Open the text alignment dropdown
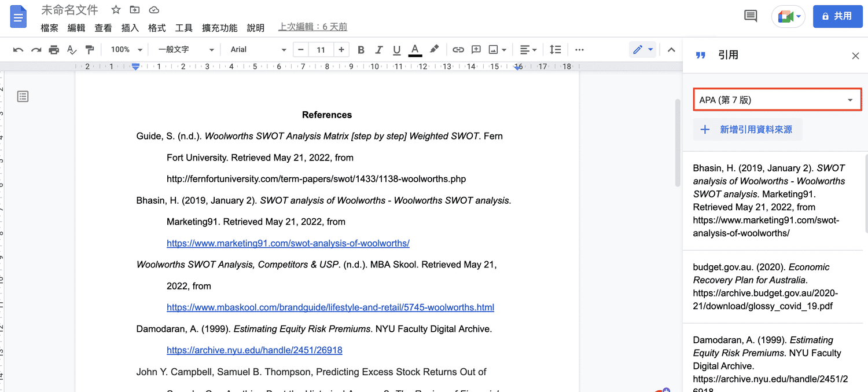 tap(528, 50)
